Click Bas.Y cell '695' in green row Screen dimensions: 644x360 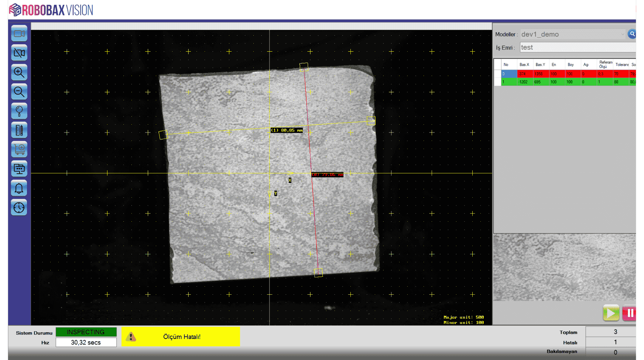click(x=541, y=82)
